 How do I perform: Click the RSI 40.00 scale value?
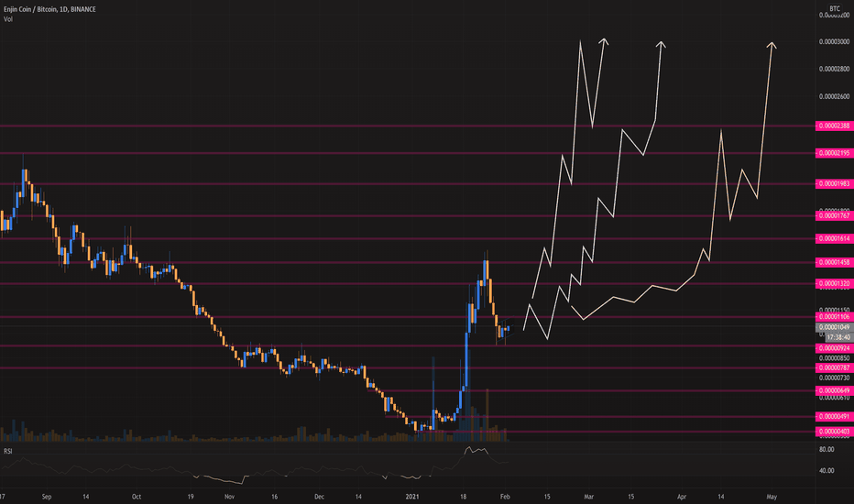(827, 471)
